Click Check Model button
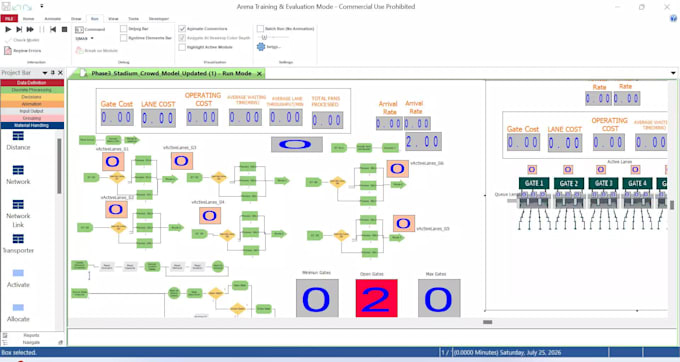680x362 pixels. click(x=22, y=40)
